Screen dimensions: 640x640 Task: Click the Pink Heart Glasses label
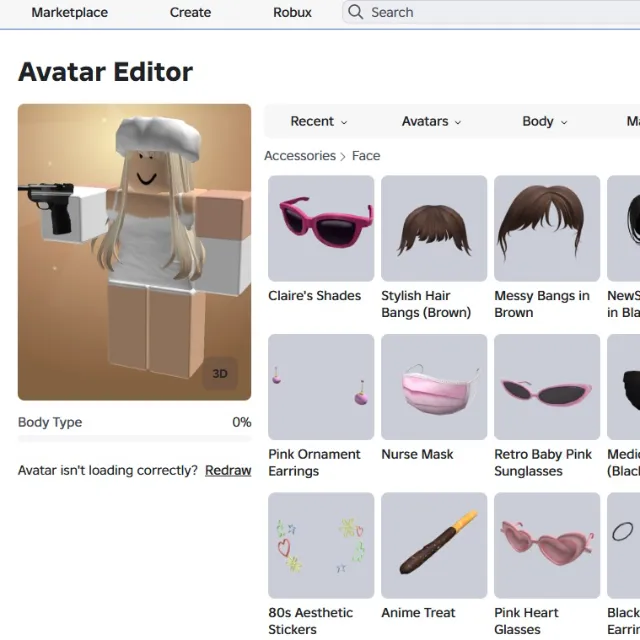tap(527, 621)
